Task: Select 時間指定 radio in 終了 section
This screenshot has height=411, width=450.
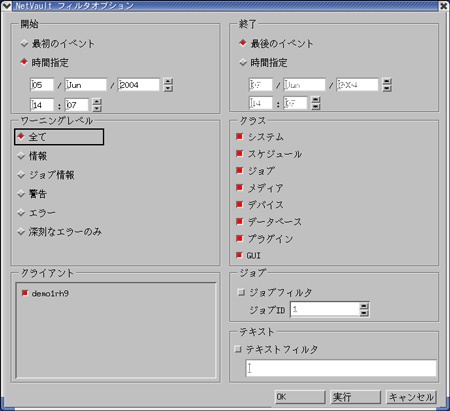Action: (x=243, y=62)
